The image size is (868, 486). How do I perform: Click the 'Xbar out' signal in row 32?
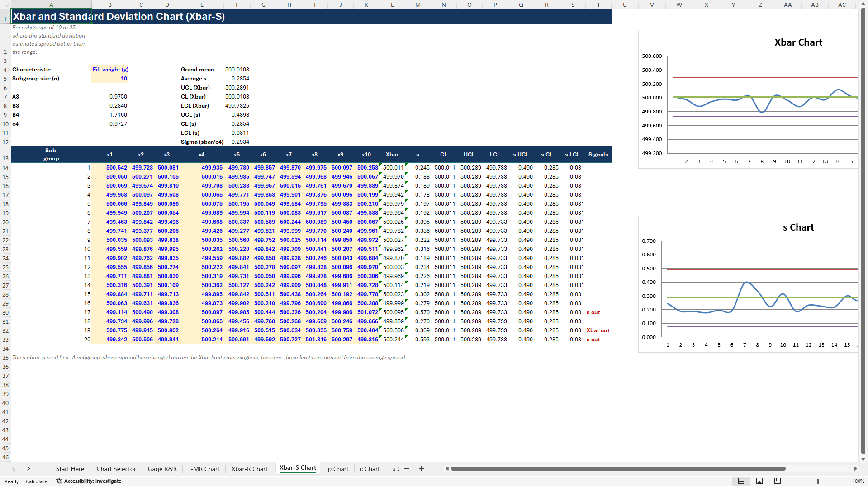598,330
